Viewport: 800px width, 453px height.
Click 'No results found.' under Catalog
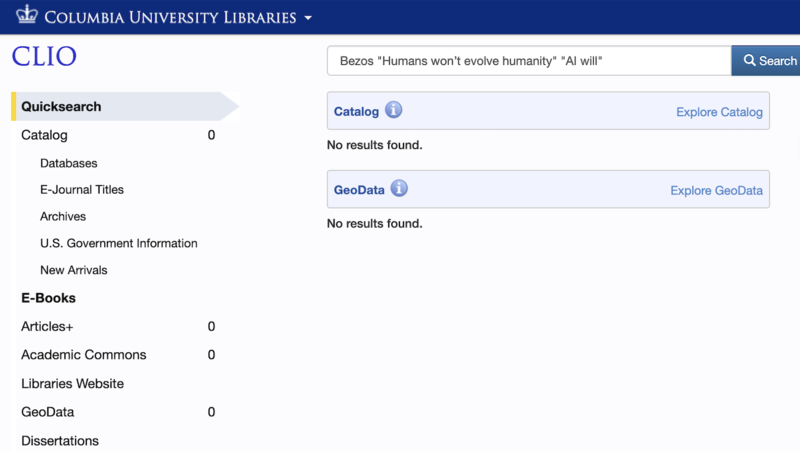(374, 145)
